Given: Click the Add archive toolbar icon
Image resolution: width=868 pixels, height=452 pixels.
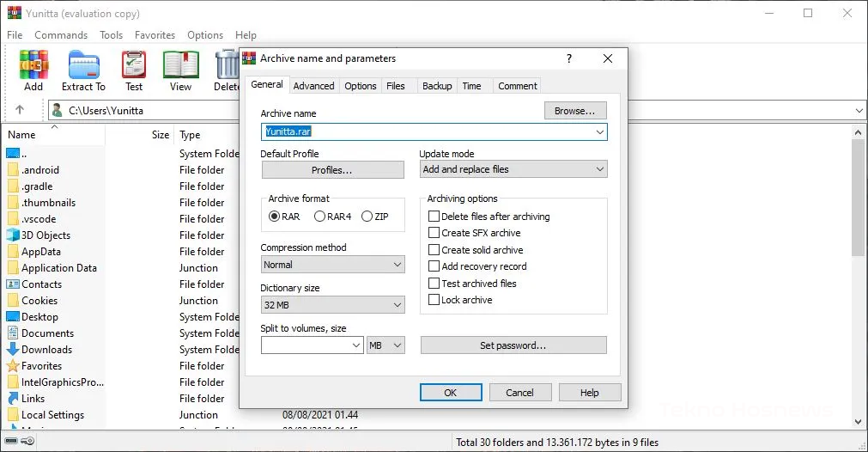Looking at the screenshot, I should pyautogui.click(x=33, y=64).
